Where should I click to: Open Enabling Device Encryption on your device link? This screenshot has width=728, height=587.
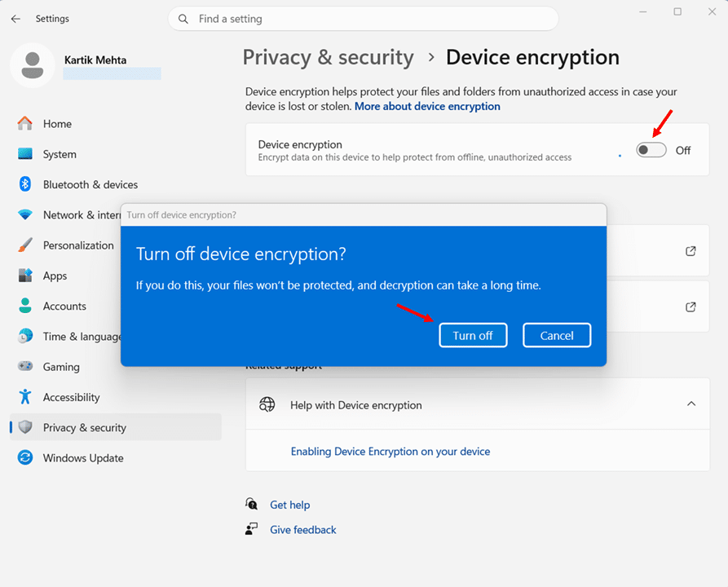(390, 451)
